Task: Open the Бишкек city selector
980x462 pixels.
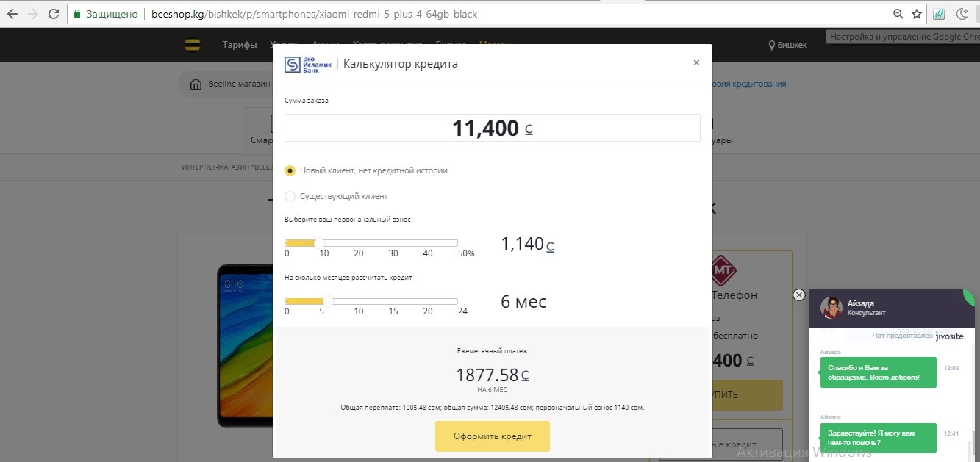Action: coord(787,45)
